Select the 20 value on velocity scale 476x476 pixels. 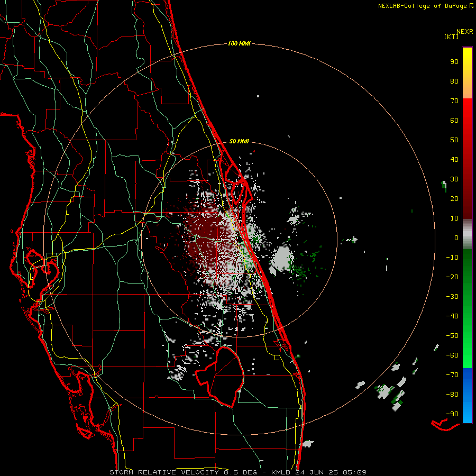click(454, 198)
